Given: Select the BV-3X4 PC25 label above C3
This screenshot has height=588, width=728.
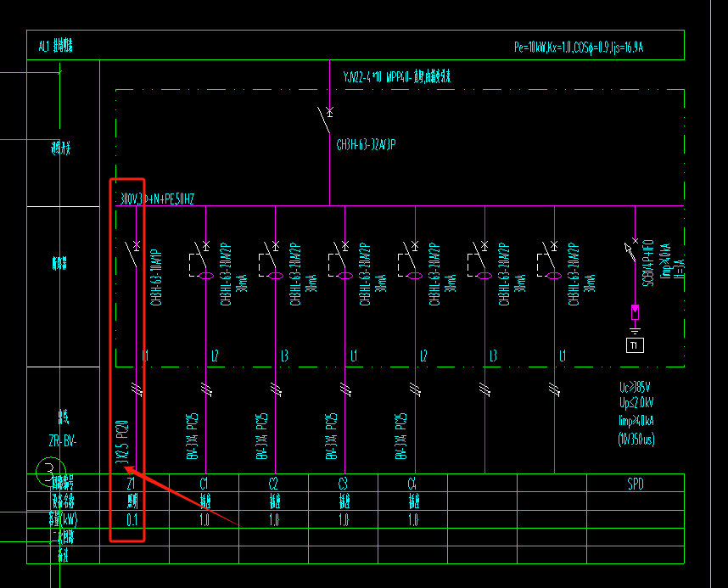Looking at the screenshot, I should coord(332,436).
